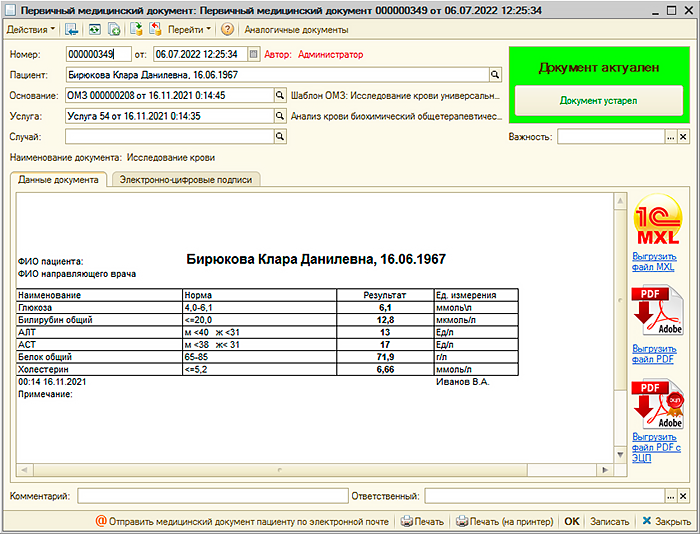
Task: Expand the Перейти dropdown menu
Action: click(189, 30)
